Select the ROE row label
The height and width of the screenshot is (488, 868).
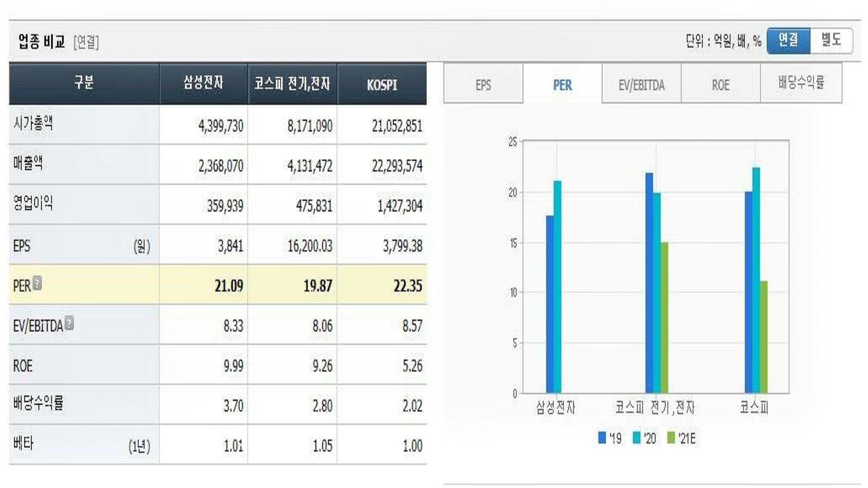pos(23,366)
